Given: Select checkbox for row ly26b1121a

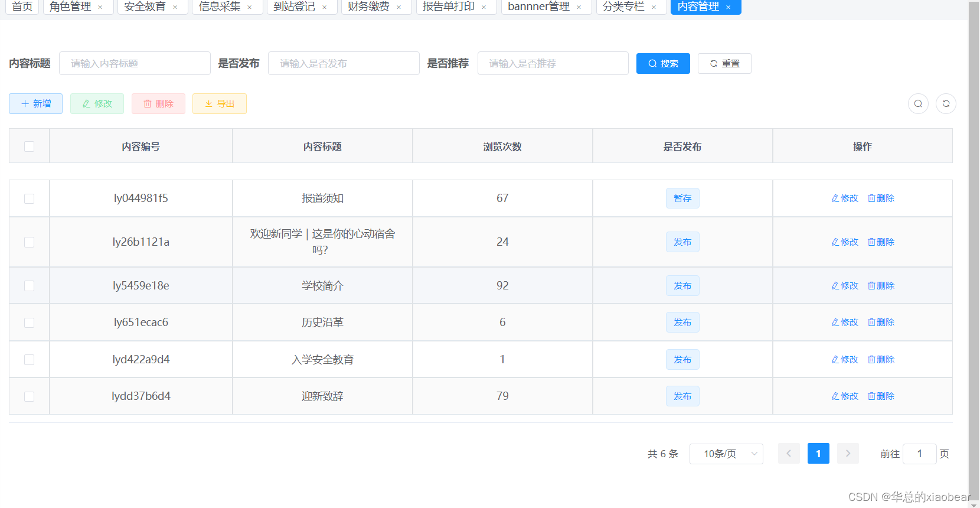Looking at the screenshot, I should 29,242.
